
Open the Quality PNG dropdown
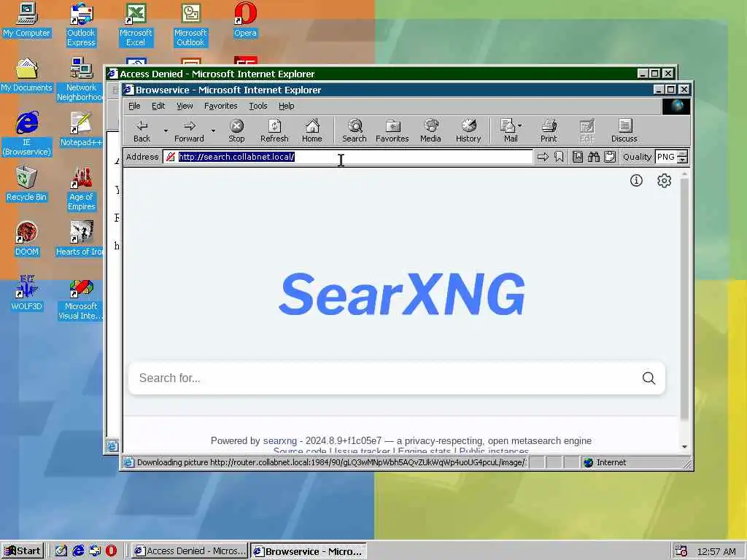pos(682,157)
